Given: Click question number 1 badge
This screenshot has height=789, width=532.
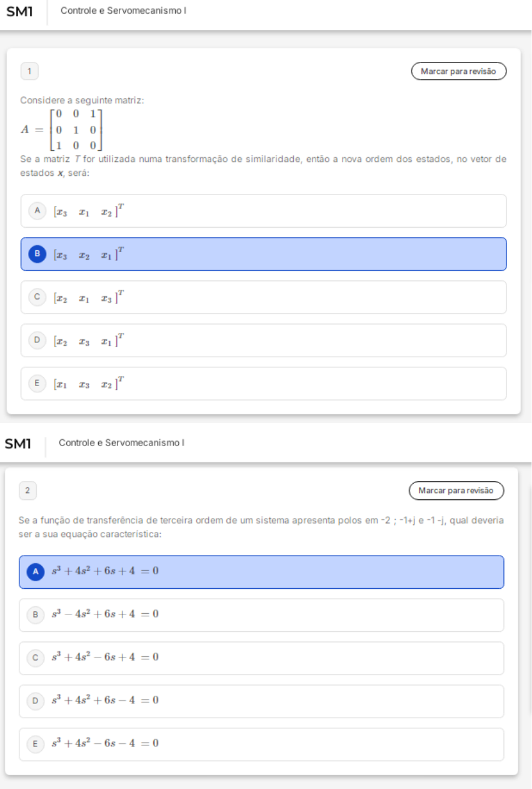Looking at the screenshot, I should 29,71.
